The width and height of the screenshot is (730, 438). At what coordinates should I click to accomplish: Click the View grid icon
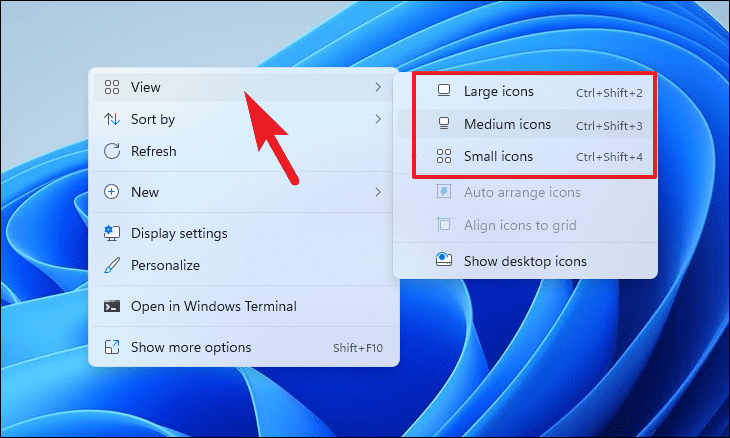(112, 87)
